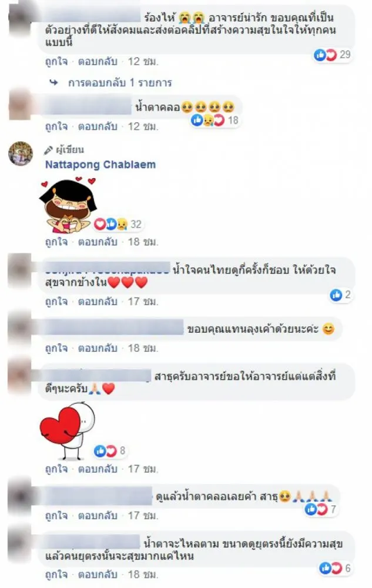Click the reply arrow icon before การตอบกลับ
The width and height of the screenshot is (372, 588).
pyautogui.click(x=54, y=82)
